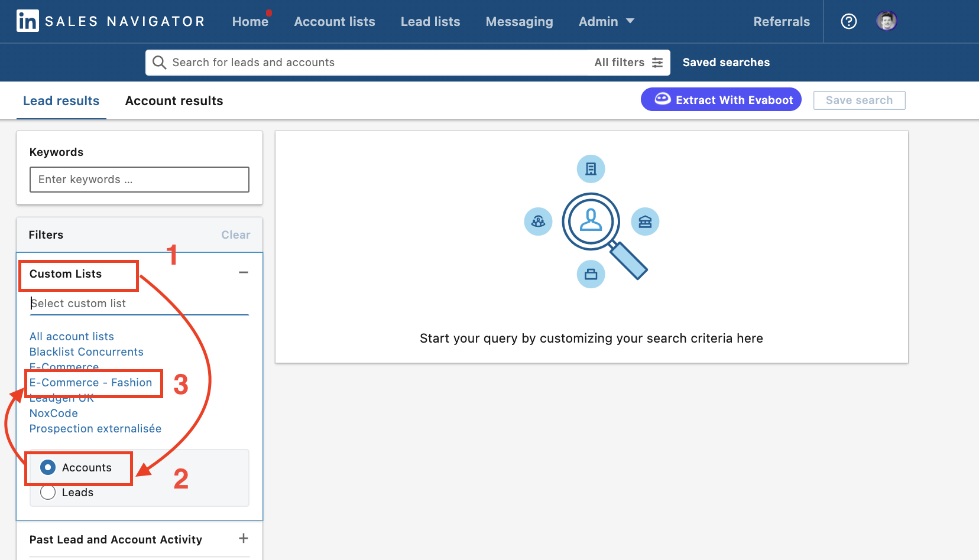
Task: Go to the Home menu
Action: (x=250, y=22)
